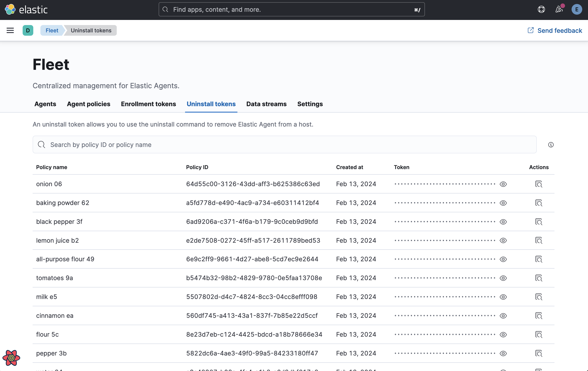The image size is (588, 371).
Task: Click the policy name flour 5c
Action: 47,334
